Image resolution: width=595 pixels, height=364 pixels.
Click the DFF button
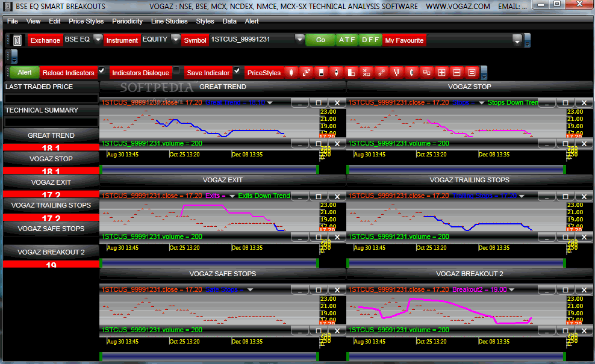coord(370,40)
